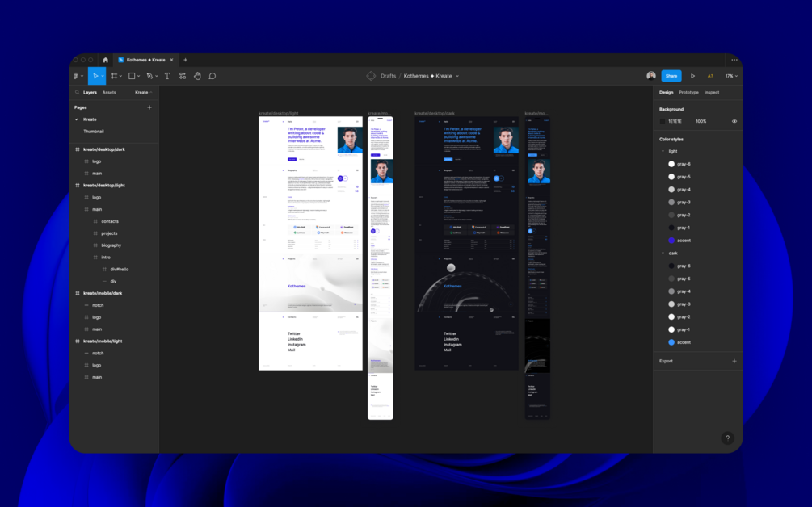
Task: Click the user avatar in toolbar
Action: click(x=651, y=76)
